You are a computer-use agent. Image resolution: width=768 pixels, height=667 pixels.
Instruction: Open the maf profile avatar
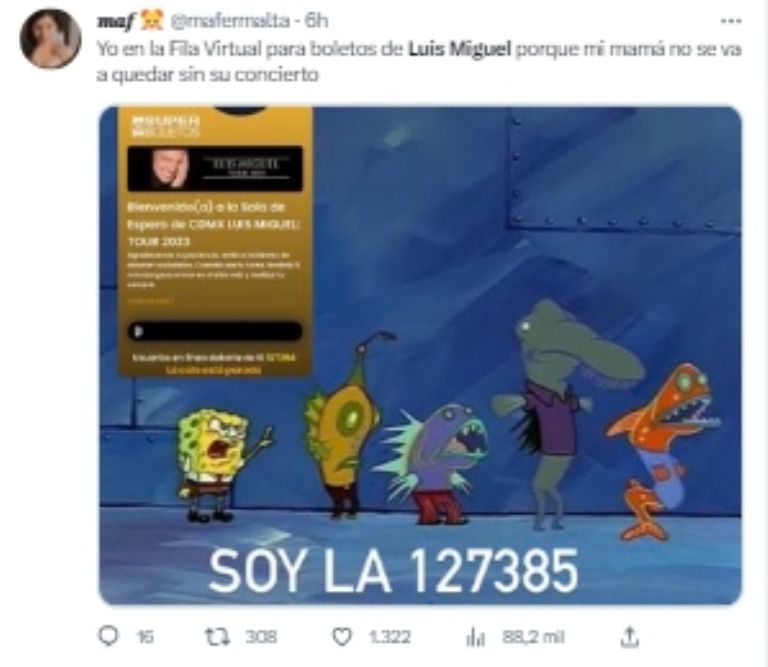[50, 39]
